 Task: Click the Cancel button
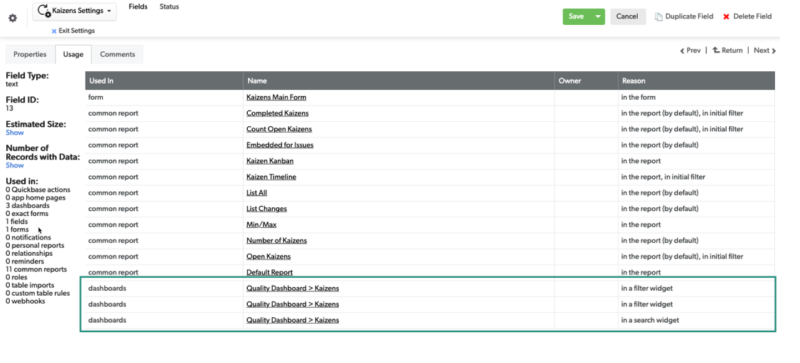[x=627, y=16]
